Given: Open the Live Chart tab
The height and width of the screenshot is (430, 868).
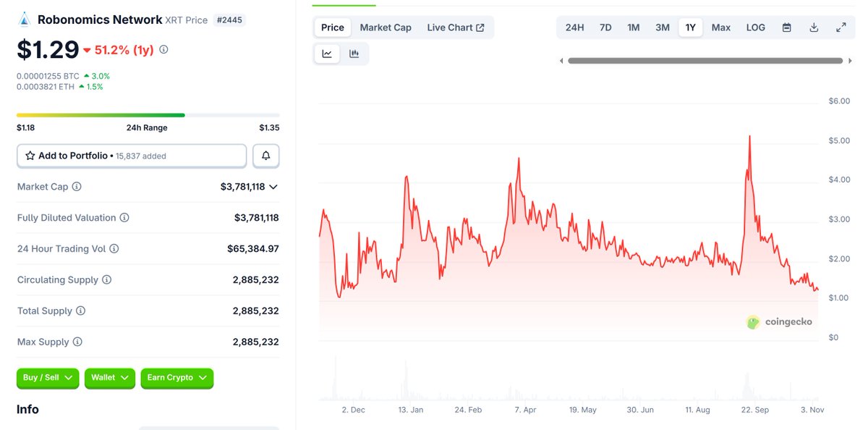Looking at the screenshot, I should point(456,27).
